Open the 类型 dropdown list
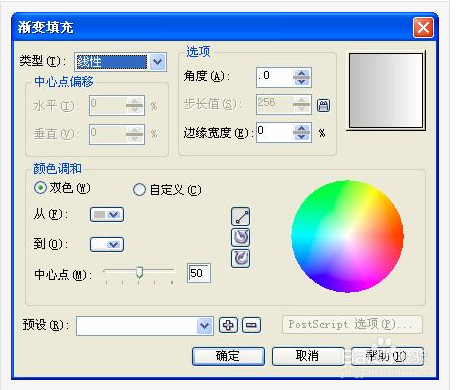 click(158, 62)
